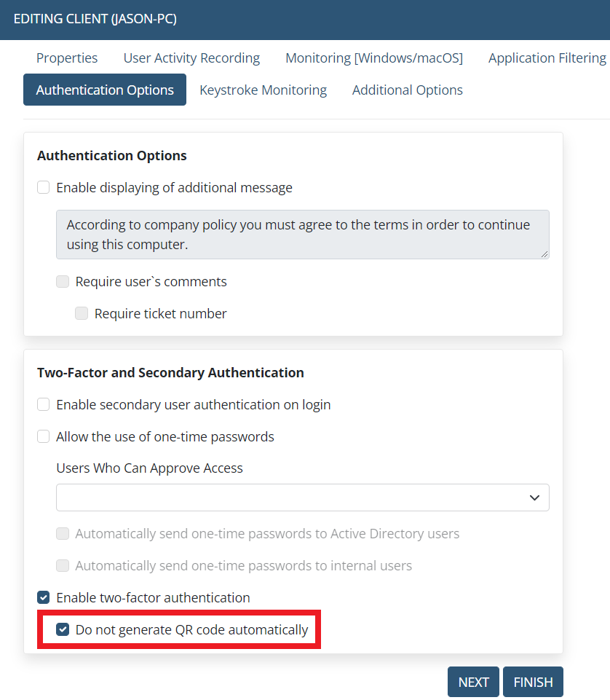Allow the use of one-time passwords

tap(44, 437)
